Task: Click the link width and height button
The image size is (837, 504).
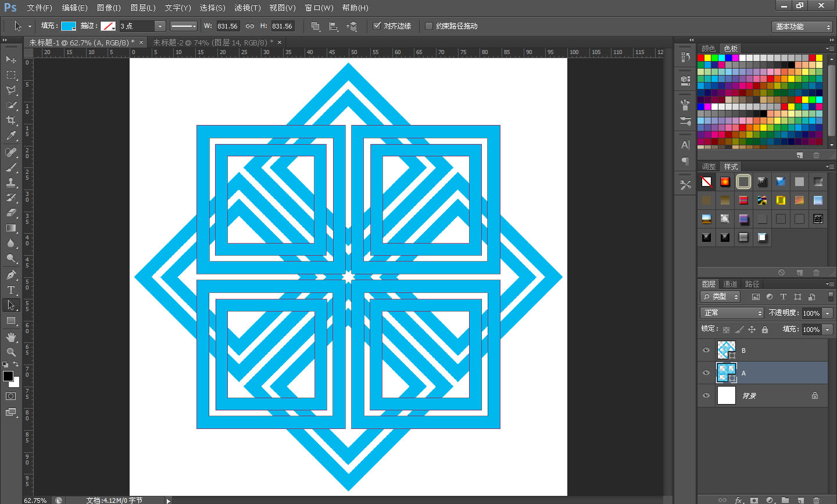Action: click(250, 26)
